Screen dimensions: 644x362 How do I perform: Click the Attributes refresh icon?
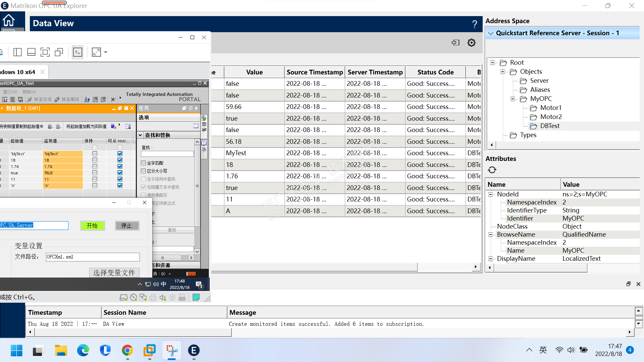[492, 170]
